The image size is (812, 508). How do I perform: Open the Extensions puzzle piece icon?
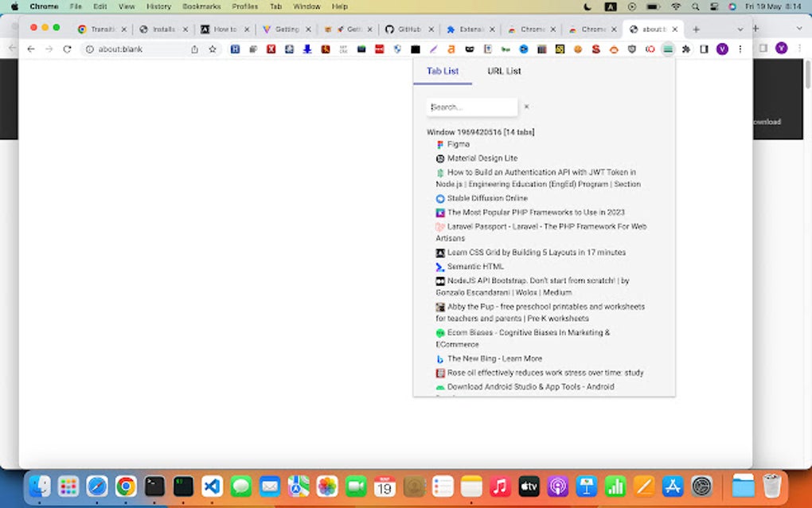pyautogui.click(x=686, y=49)
